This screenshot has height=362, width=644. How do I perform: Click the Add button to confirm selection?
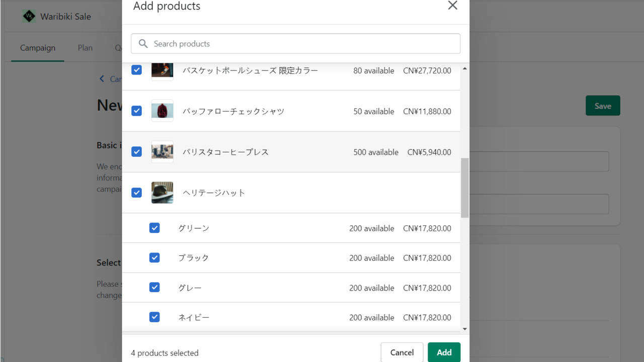pos(444,352)
